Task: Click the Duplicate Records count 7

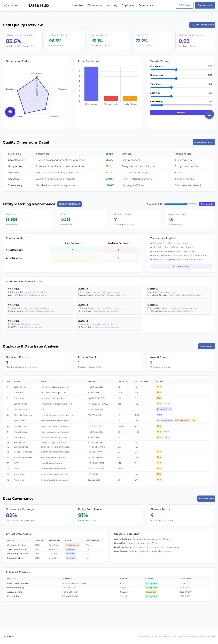Action: [x=7, y=363]
